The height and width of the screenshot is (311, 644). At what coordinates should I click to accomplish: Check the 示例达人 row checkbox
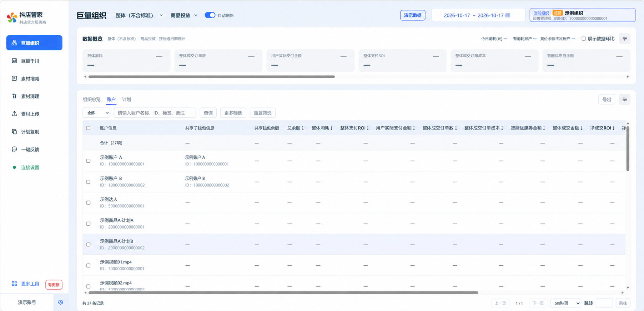[x=89, y=203]
